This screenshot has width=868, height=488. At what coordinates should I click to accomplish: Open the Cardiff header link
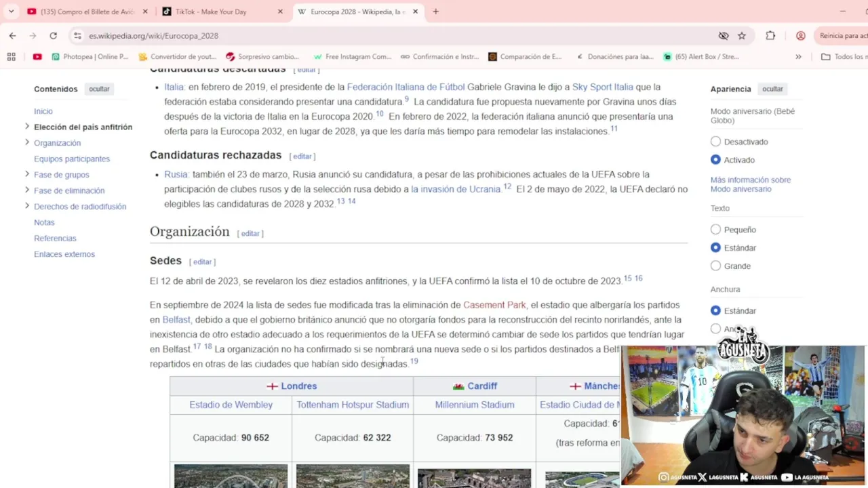click(x=482, y=386)
